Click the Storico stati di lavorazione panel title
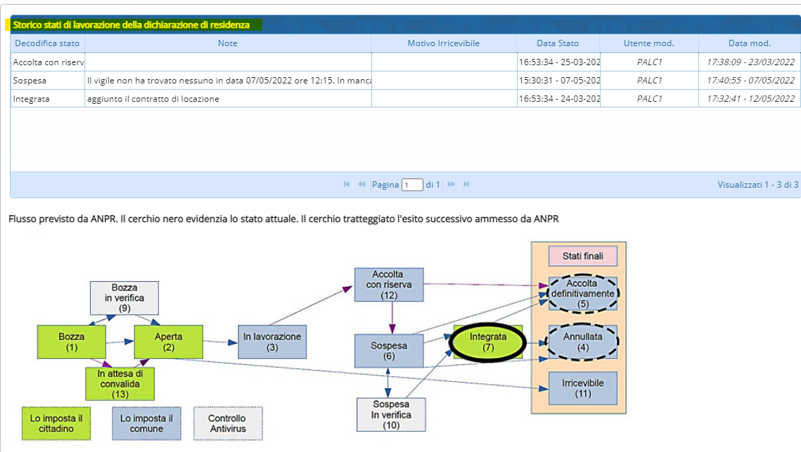This screenshot has height=452, width=801. click(131, 25)
